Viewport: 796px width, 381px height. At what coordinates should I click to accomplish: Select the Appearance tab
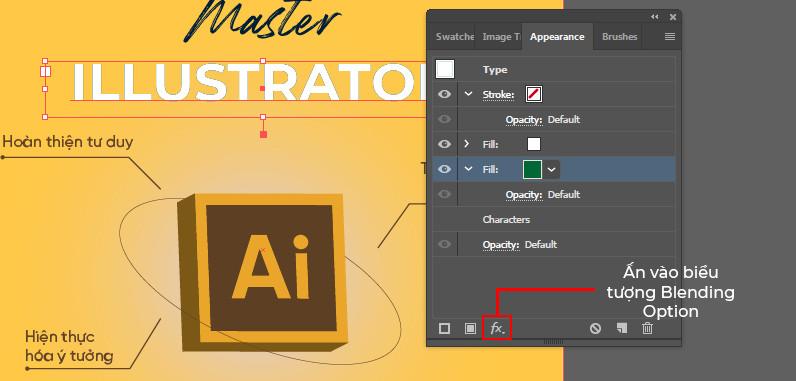(x=557, y=37)
